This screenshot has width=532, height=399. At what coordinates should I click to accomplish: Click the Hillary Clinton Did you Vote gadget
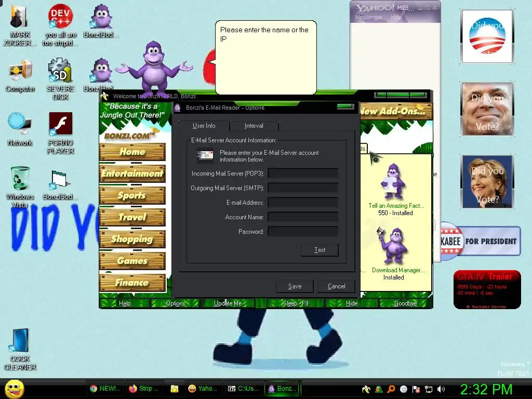pos(487,182)
